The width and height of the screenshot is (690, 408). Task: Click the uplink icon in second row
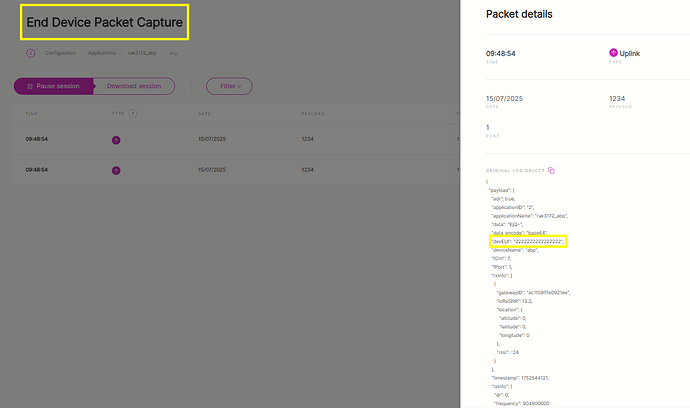(116, 170)
